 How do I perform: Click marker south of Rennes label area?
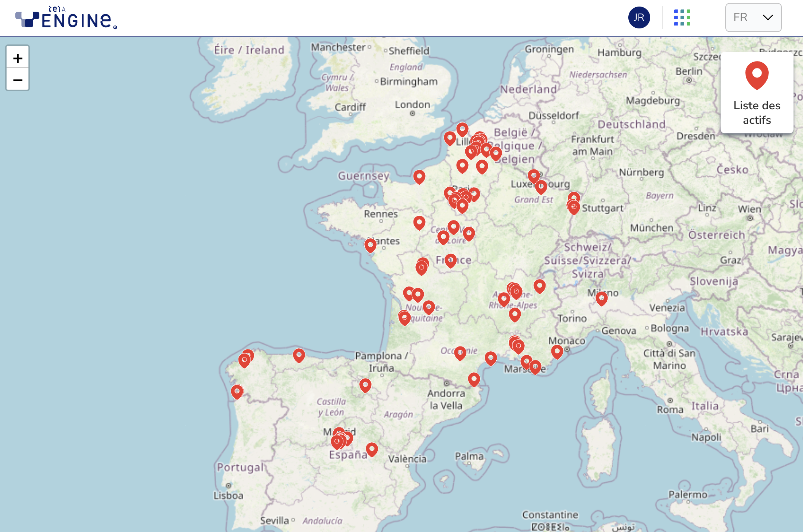pos(419,222)
